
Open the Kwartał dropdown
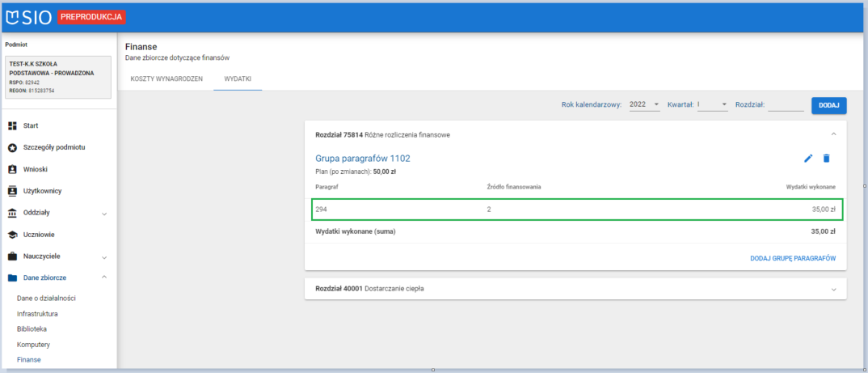pyautogui.click(x=713, y=104)
